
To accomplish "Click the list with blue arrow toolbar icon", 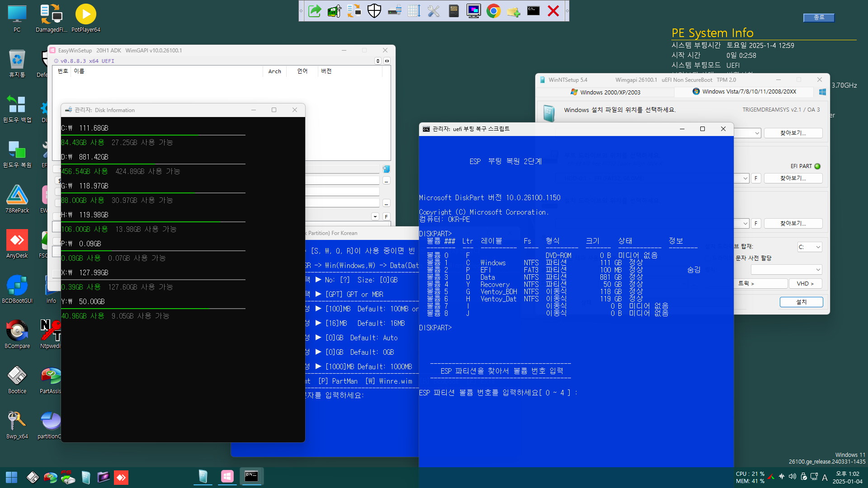I will pyautogui.click(x=414, y=11).
